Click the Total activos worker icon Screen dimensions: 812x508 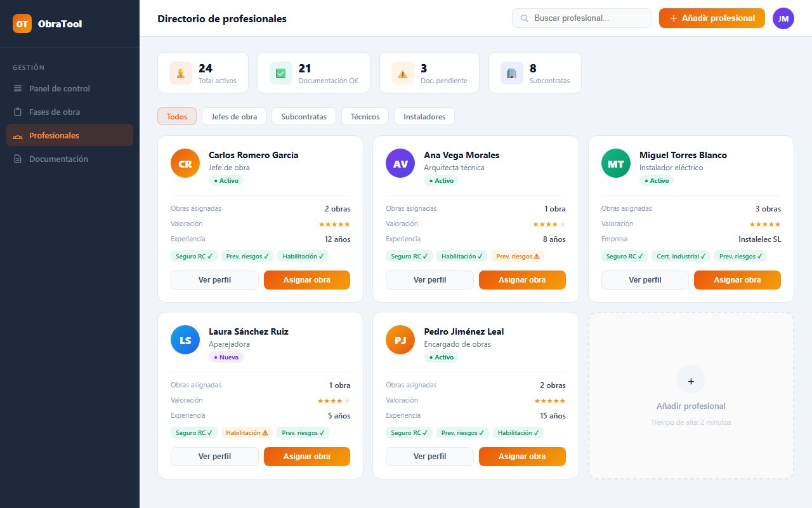point(181,73)
